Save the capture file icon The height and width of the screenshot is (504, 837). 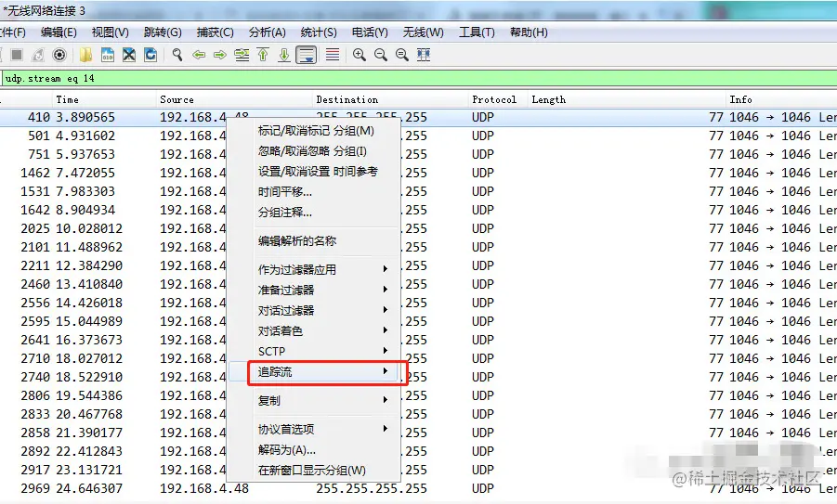(x=107, y=55)
